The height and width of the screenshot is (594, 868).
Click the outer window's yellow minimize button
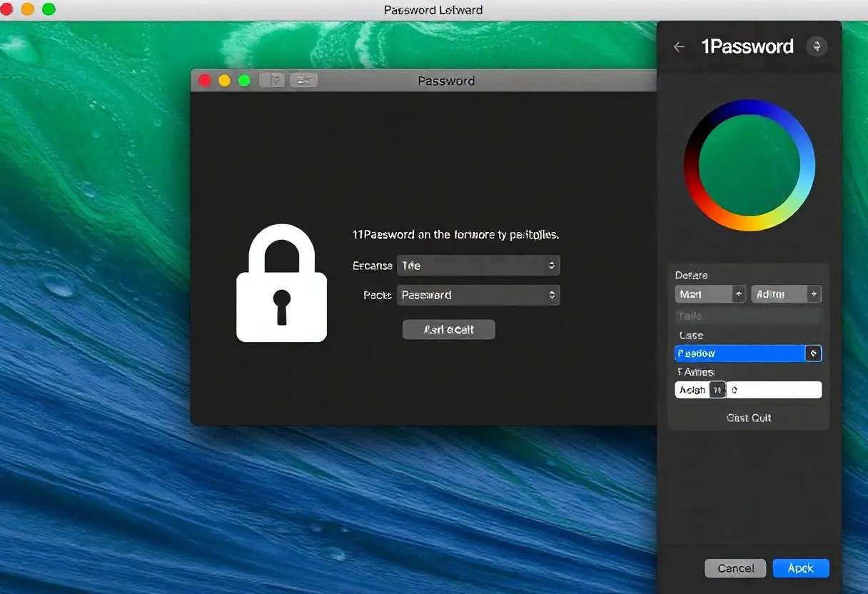tap(28, 9)
